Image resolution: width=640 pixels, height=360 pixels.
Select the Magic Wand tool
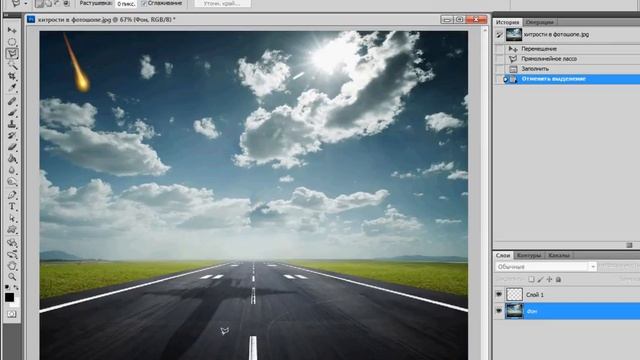[x=12, y=65]
